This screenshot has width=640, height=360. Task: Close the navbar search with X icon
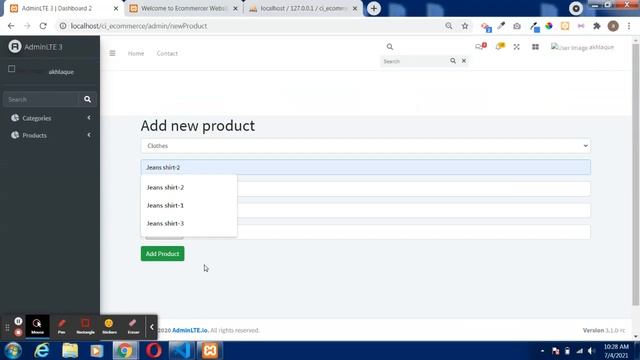coord(464,61)
